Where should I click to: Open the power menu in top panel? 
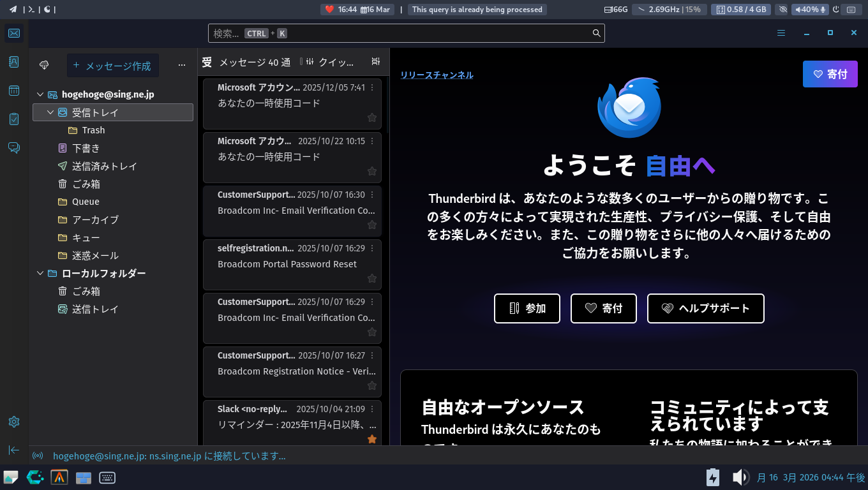(836, 10)
